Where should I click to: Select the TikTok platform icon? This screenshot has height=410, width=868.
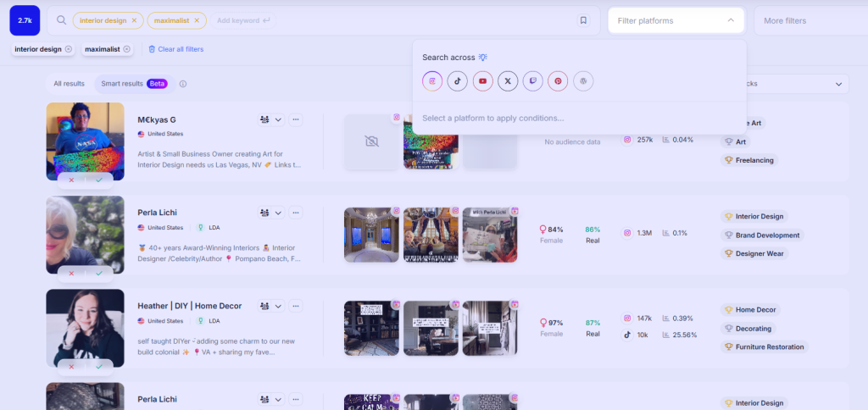click(458, 81)
